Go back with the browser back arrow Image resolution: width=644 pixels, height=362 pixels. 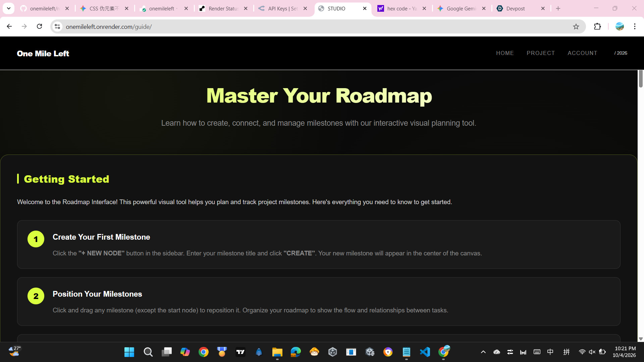[9, 26]
